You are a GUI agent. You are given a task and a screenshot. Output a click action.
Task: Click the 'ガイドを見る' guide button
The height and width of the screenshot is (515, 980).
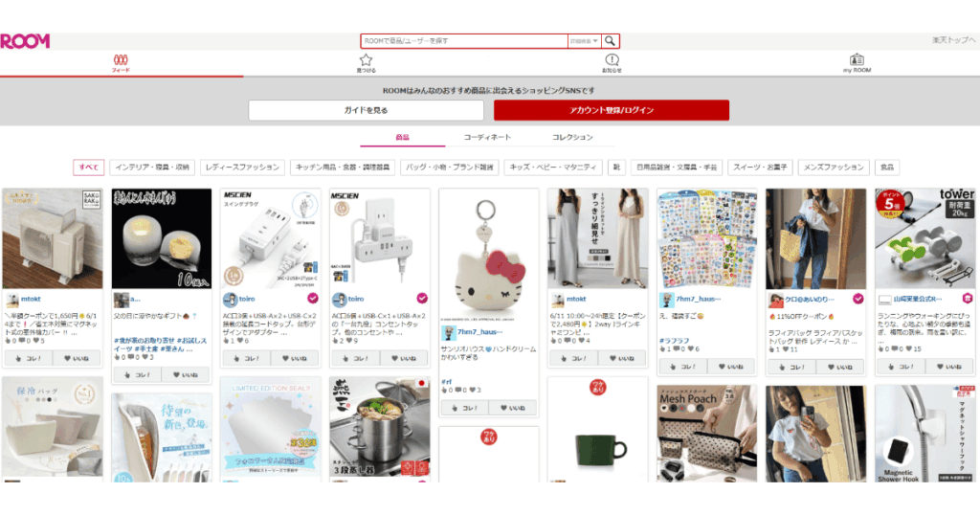tap(367, 110)
